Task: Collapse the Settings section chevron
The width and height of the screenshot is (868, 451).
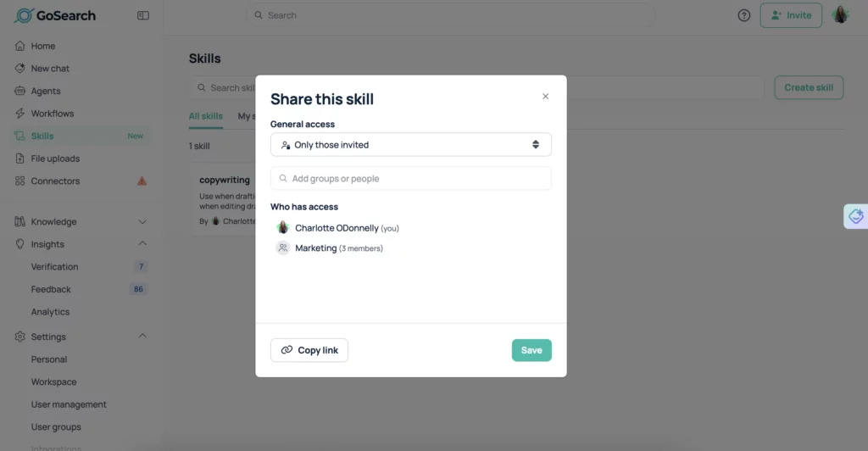Action: click(142, 336)
